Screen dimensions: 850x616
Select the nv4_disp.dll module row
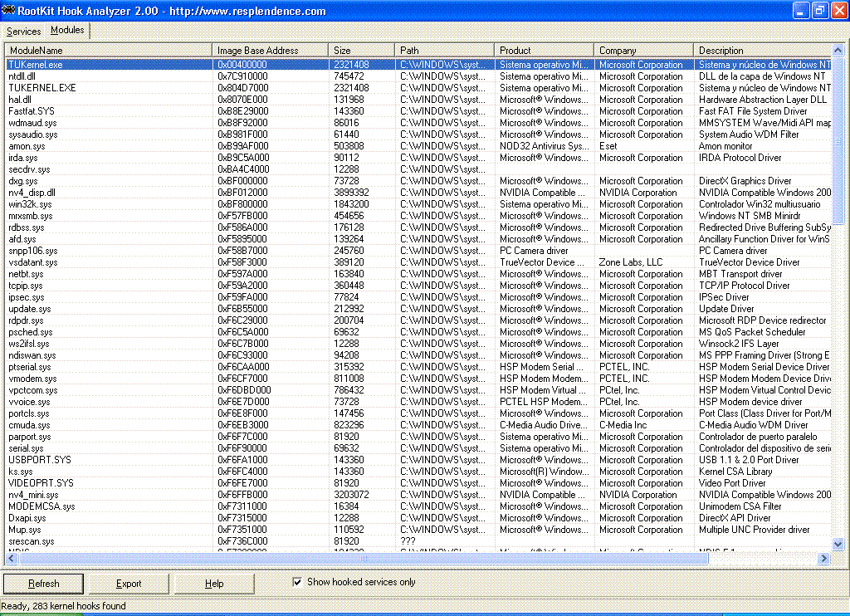pyautogui.click(x=418, y=193)
